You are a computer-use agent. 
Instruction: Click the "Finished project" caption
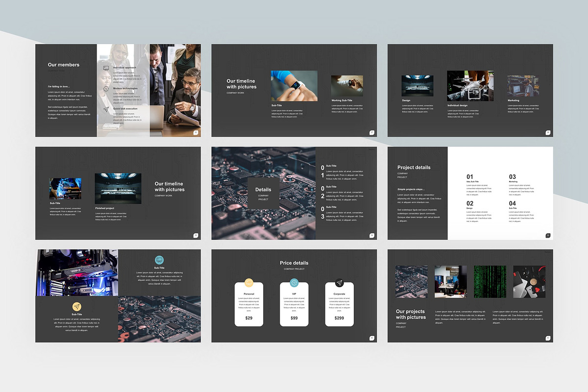(105, 208)
